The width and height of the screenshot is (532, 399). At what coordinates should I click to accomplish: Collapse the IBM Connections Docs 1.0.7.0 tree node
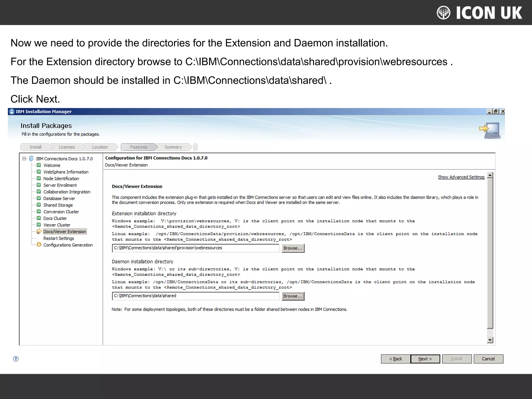[24, 158]
